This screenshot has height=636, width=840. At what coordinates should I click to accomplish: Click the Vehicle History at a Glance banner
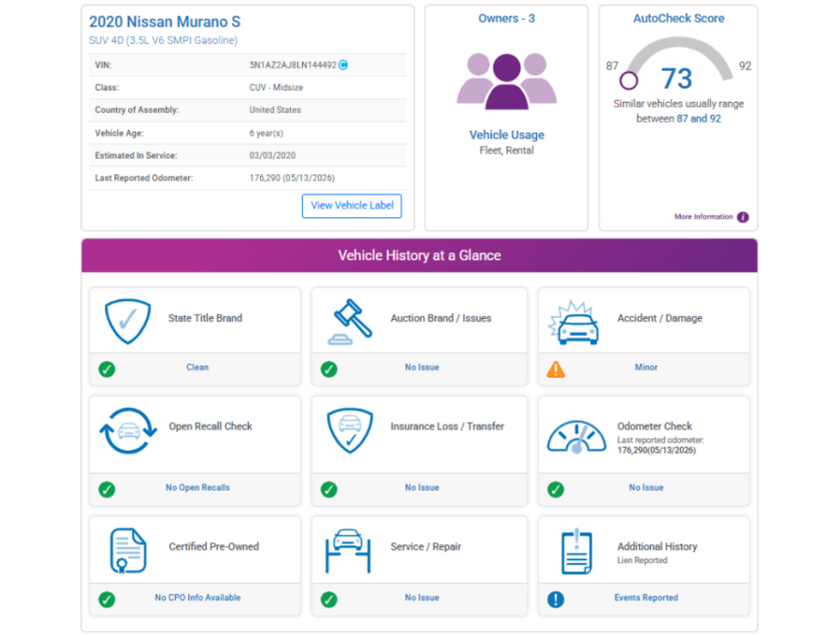coord(419,256)
